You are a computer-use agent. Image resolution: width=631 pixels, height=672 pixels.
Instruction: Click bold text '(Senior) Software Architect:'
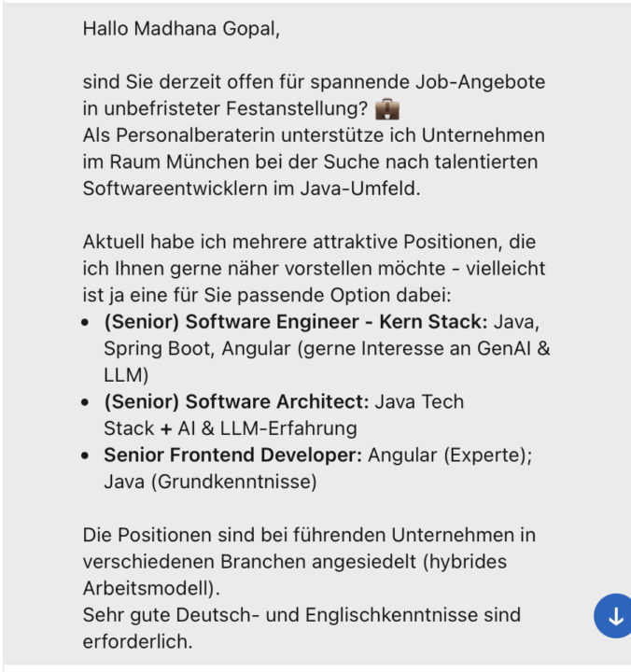236,402
